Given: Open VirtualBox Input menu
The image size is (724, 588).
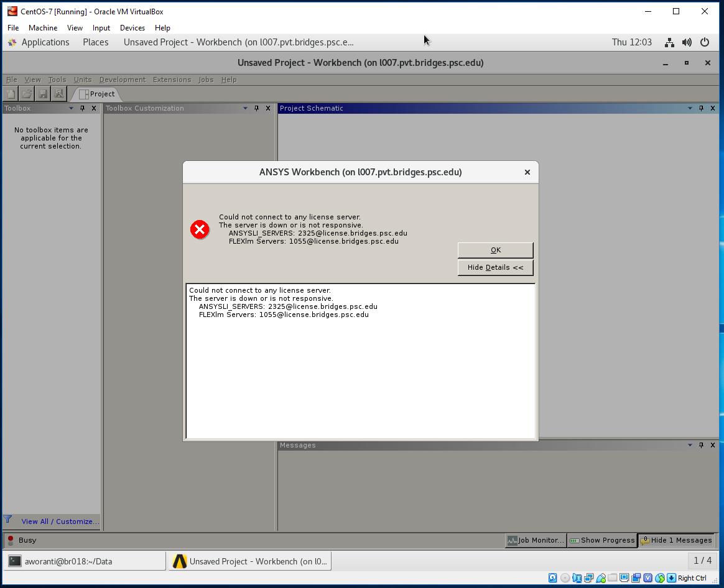Looking at the screenshot, I should click(101, 28).
